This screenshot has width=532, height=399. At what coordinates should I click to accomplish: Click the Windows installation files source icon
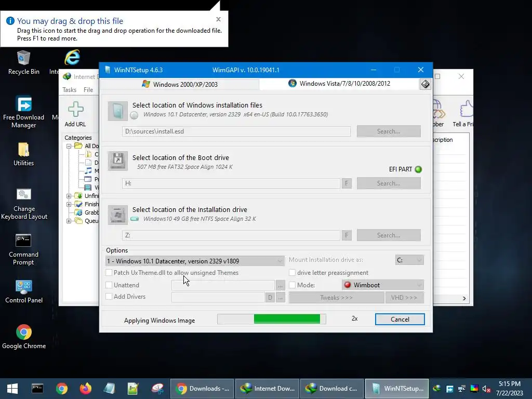pos(117,111)
